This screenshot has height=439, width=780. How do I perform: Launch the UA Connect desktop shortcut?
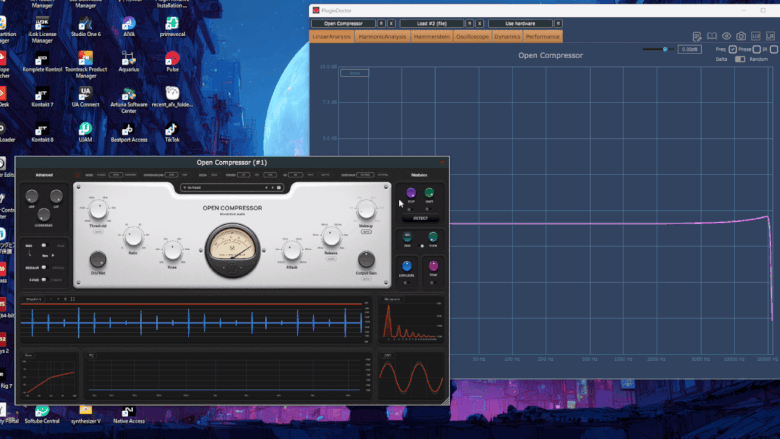(x=85, y=93)
